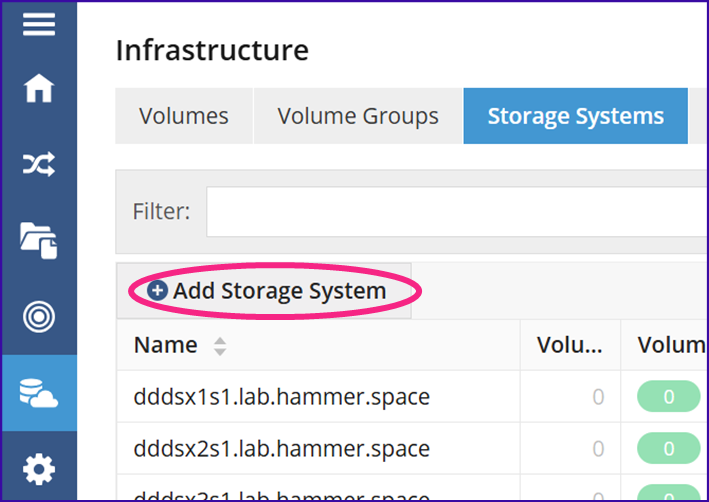Screen dimensions: 709x502
Task: Switch to the Volumes tab
Action: tap(184, 116)
